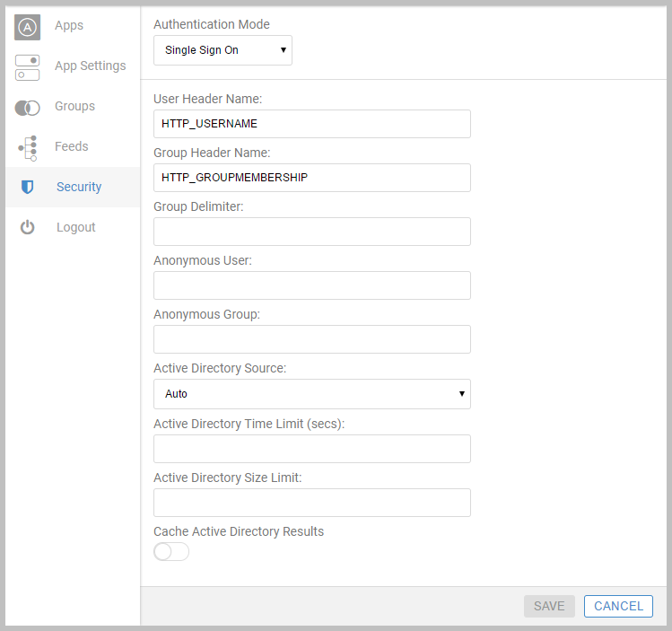Viewport: 672px width, 631px height.
Task: Click into the Group Delimiter field
Action: click(x=312, y=232)
